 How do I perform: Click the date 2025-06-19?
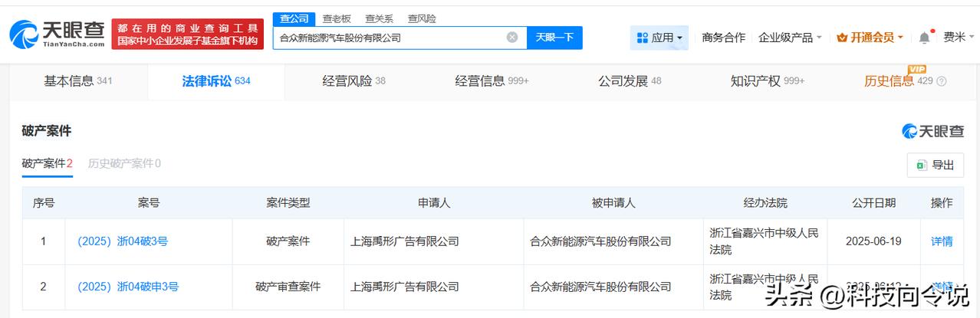(873, 241)
